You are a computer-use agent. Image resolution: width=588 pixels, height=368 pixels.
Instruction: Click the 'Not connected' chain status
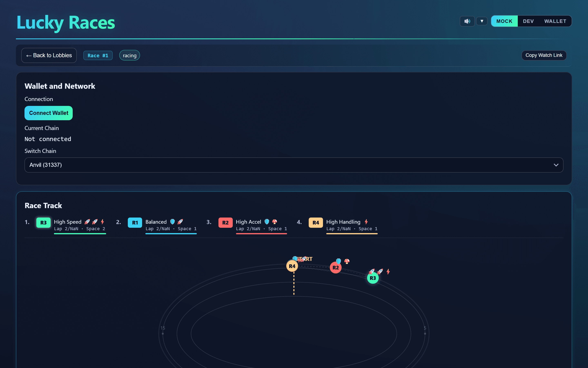click(48, 139)
